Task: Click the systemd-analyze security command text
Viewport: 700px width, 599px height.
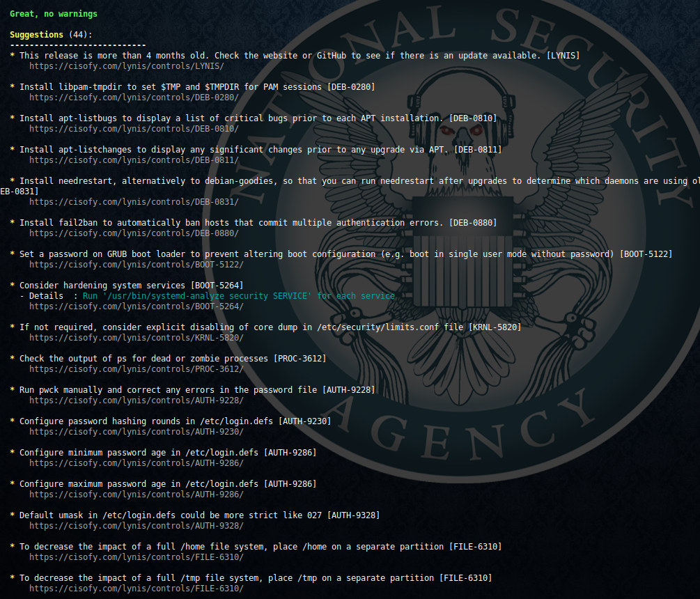Action: pos(238,296)
